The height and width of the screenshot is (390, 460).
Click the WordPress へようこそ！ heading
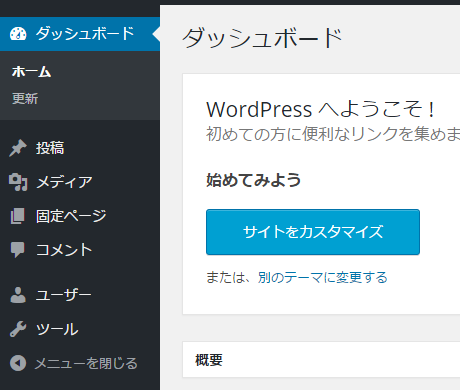pyautogui.click(x=321, y=109)
